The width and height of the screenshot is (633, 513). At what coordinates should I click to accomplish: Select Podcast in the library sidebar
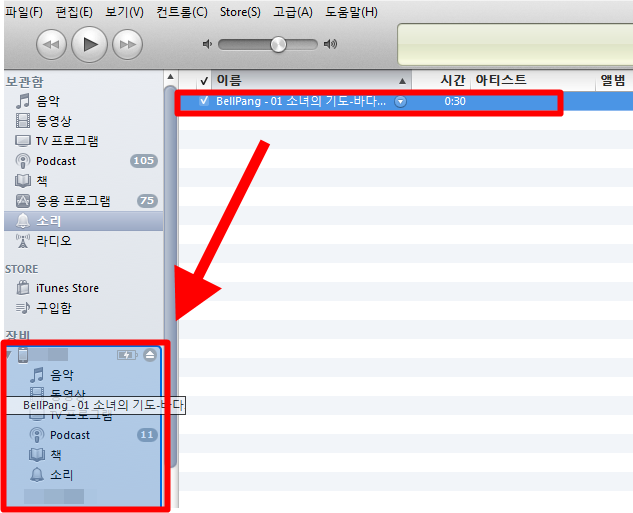(x=84, y=161)
